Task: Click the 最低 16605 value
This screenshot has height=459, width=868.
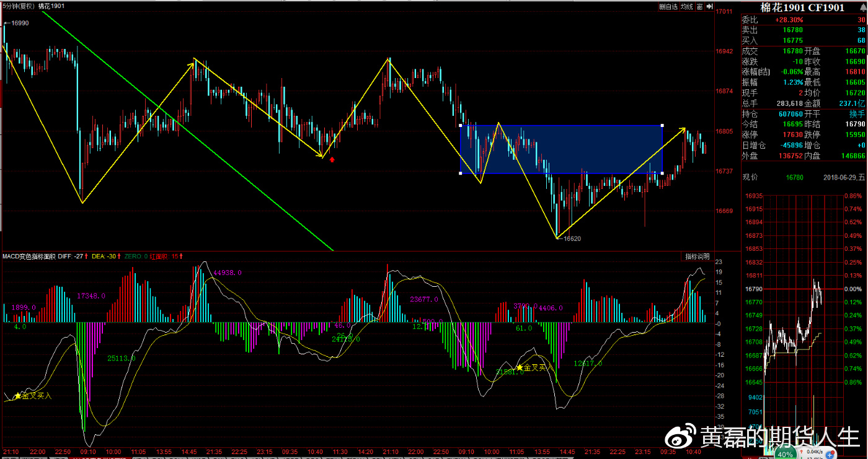Action: tap(855, 82)
